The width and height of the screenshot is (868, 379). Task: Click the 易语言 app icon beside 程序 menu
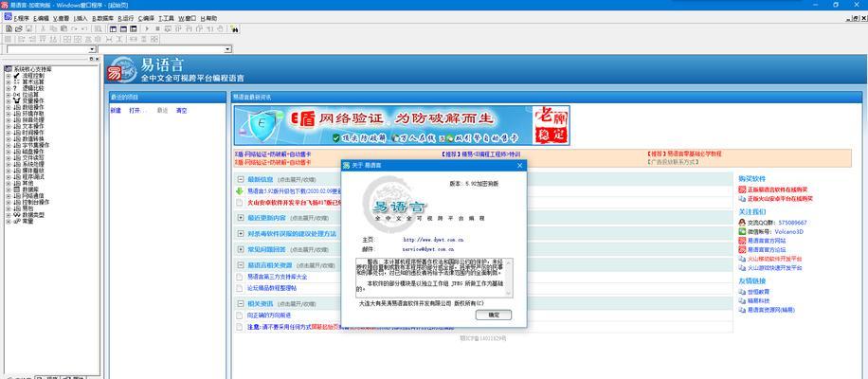click(8, 17)
